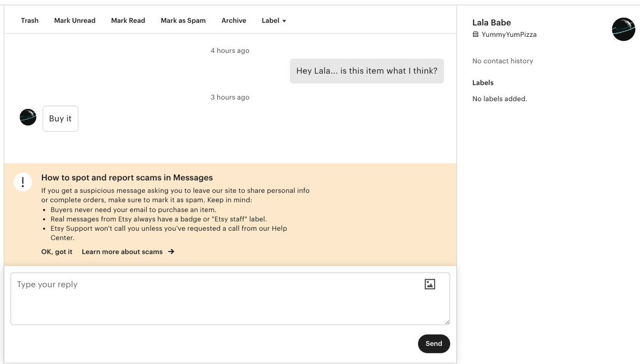Click the Trash button in the toolbar
Screen dimensions: 640x364
pyautogui.click(x=30, y=20)
